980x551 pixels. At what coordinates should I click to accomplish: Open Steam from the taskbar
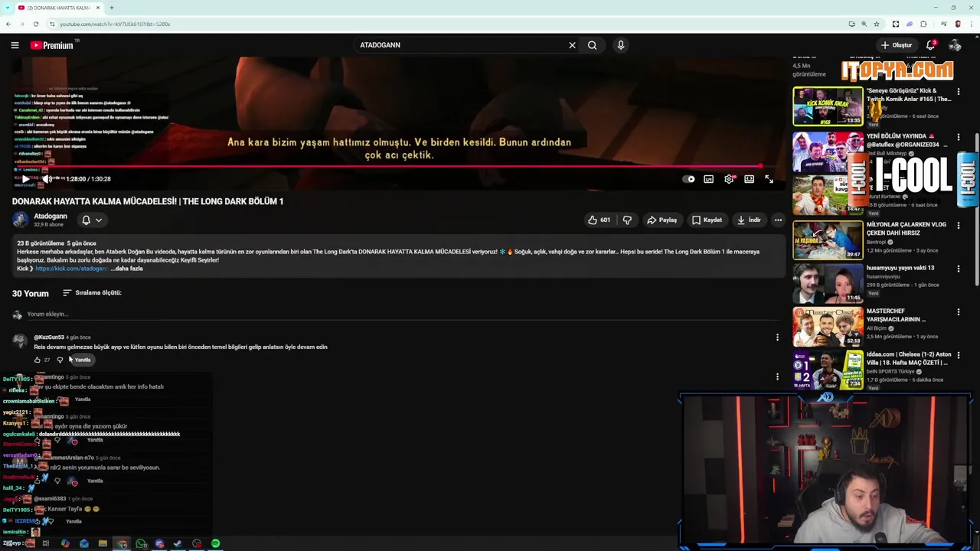click(x=178, y=543)
